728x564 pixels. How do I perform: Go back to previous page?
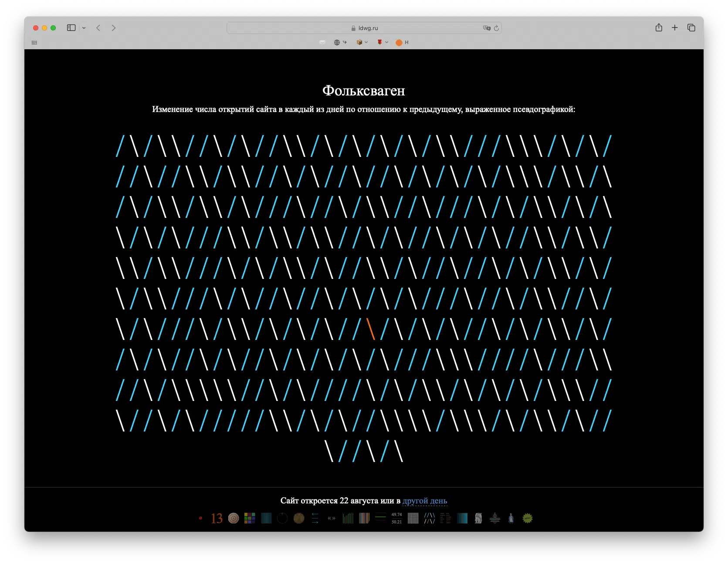(x=98, y=28)
